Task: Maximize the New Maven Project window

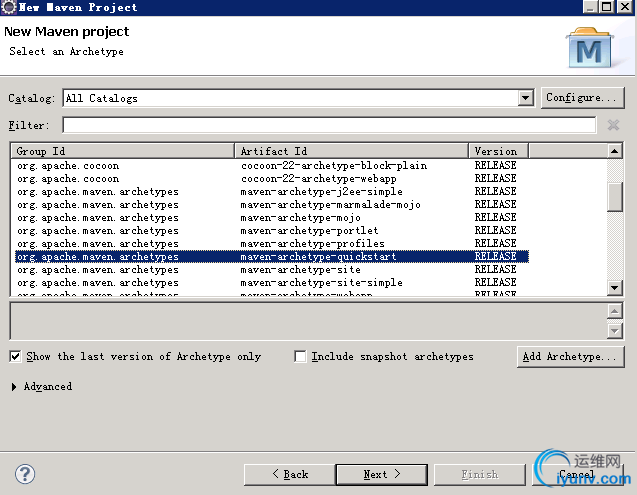Action: point(607,7)
